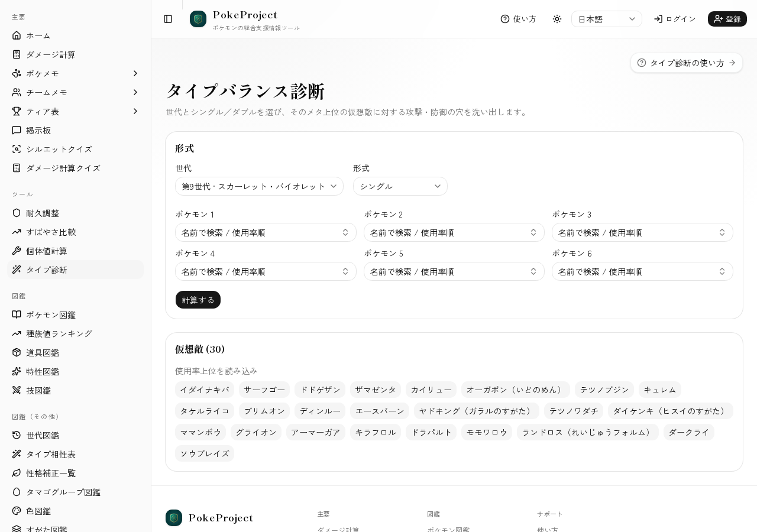This screenshot has height=532, width=757.
Task: Click the 使い方 help button in header
Action: coord(518,19)
